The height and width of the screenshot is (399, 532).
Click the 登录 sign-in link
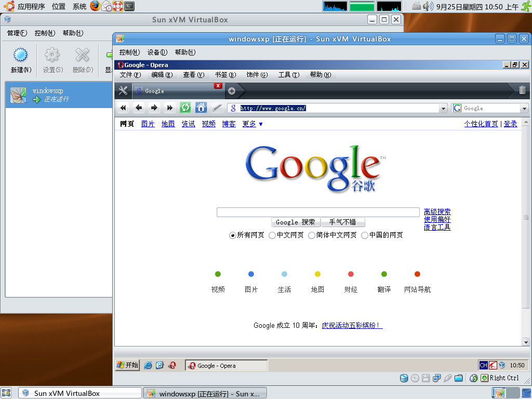(510, 124)
